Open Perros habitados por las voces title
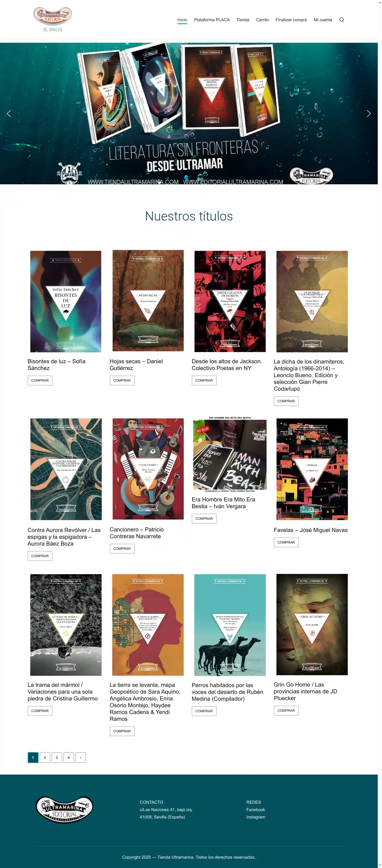This screenshot has width=382, height=868. (x=228, y=692)
